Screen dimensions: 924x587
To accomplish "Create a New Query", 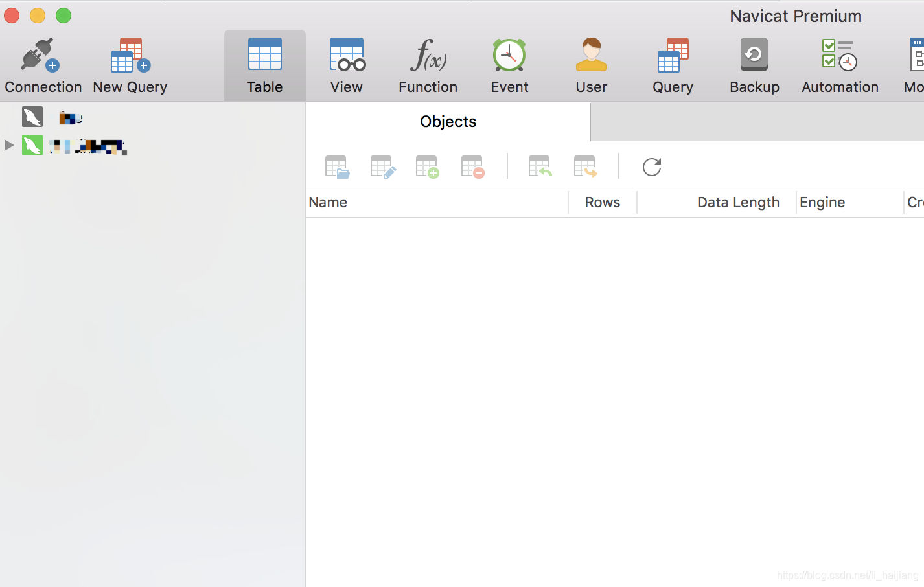I will (130, 66).
